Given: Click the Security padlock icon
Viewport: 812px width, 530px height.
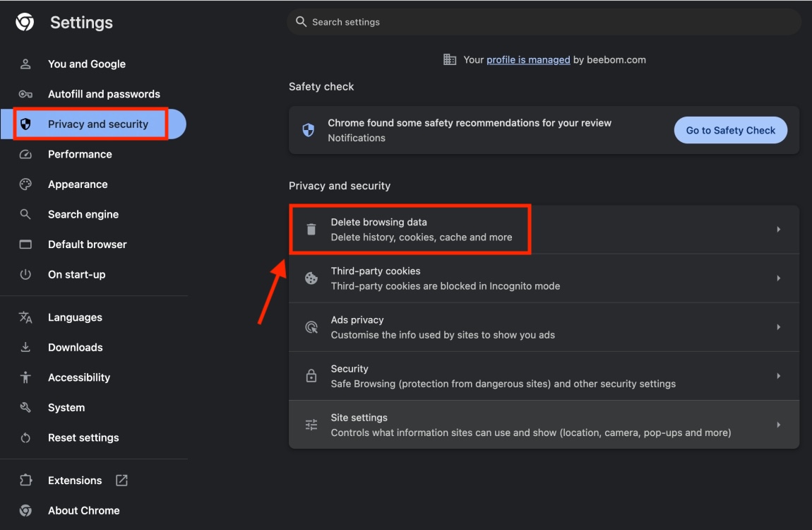Looking at the screenshot, I should click(311, 375).
